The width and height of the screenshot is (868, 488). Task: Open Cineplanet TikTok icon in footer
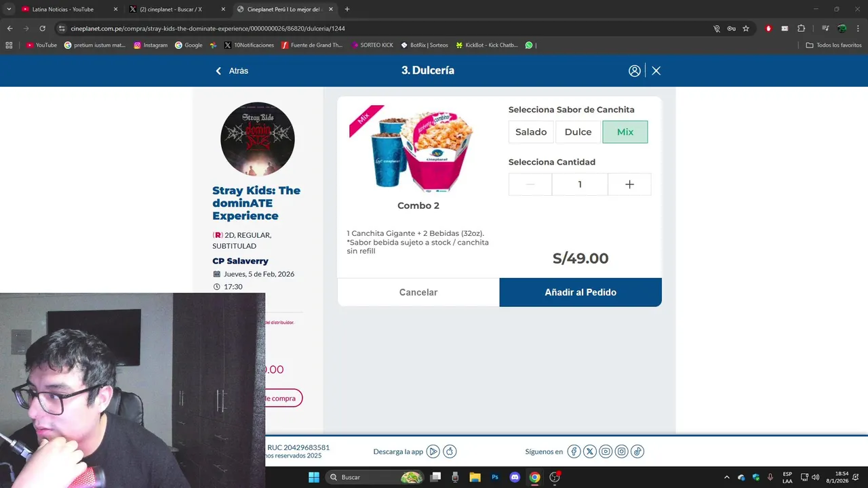[x=637, y=451]
